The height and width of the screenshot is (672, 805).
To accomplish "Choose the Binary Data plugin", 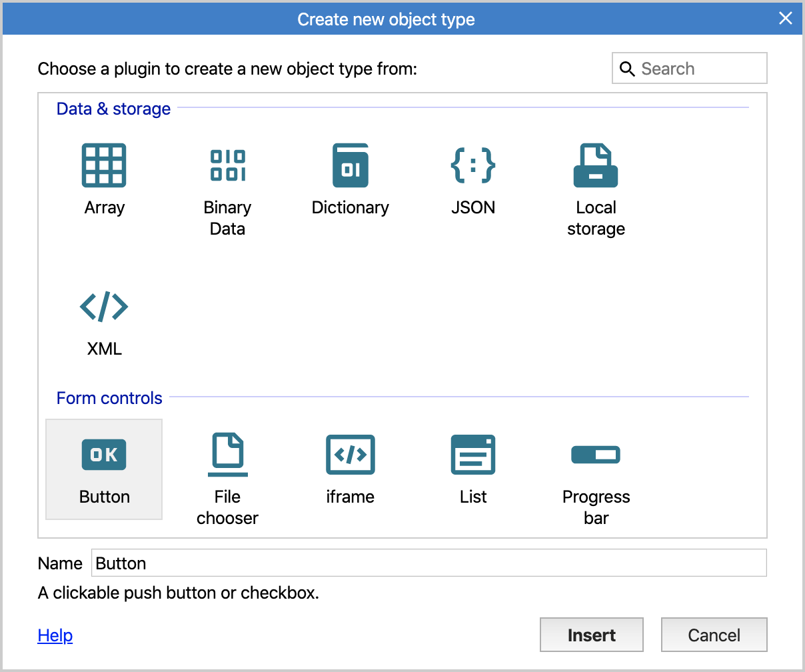I will point(227,165).
